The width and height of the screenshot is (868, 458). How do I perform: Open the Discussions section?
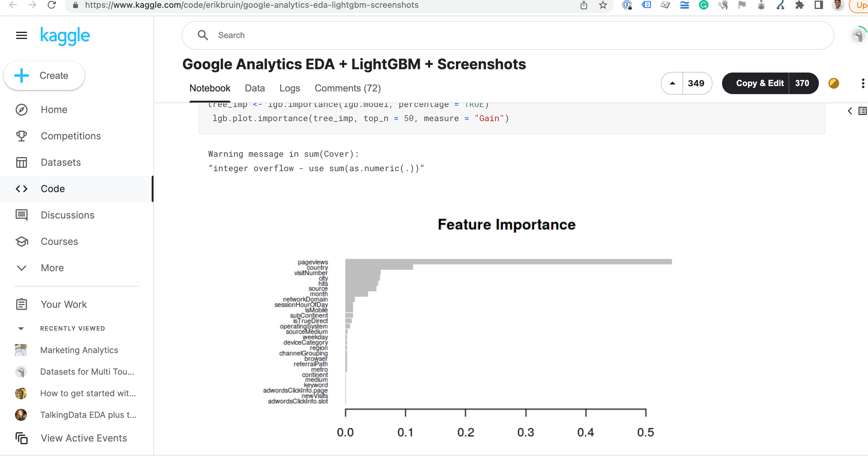(21, 215)
